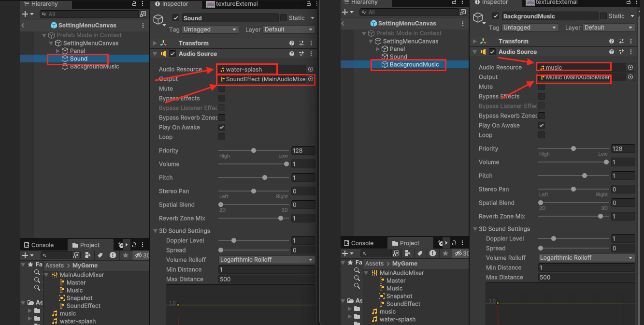Toggle Loop checkbox in right BackgroundMusic inspector

542,135
